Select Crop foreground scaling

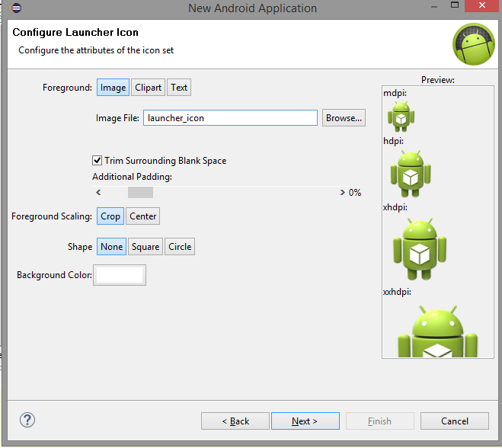[110, 216]
